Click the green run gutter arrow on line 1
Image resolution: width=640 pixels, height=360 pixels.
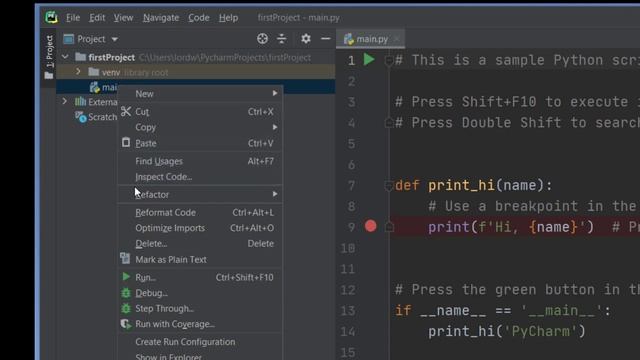pos(369,60)
